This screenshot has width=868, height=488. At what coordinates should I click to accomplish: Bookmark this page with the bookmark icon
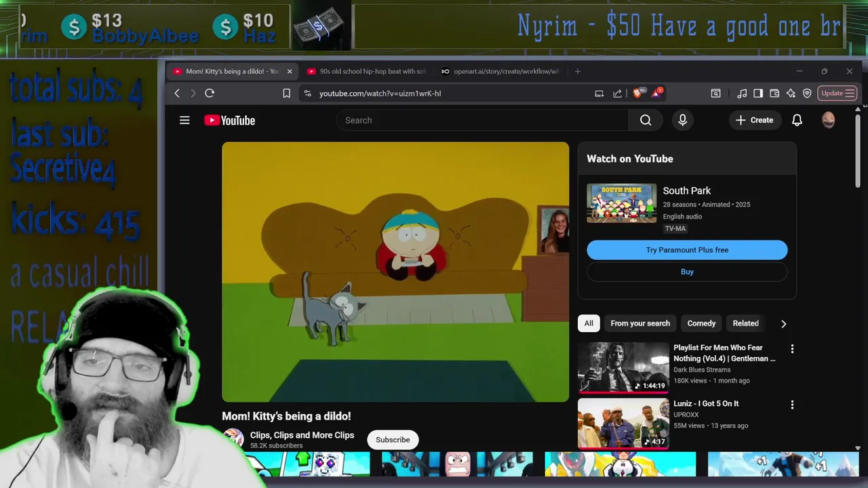pos(286,93)
